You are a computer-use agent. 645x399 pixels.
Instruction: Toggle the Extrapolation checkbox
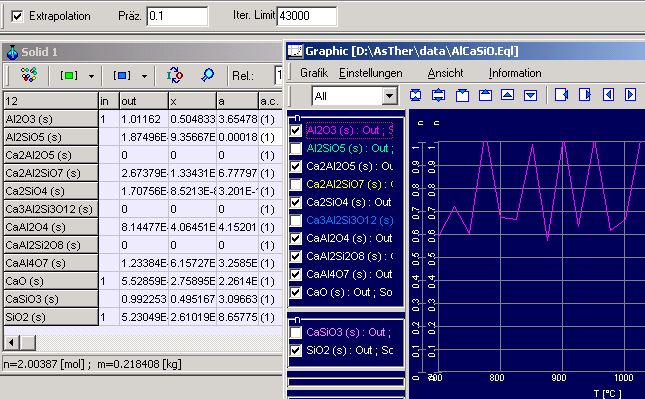(17, 16)
